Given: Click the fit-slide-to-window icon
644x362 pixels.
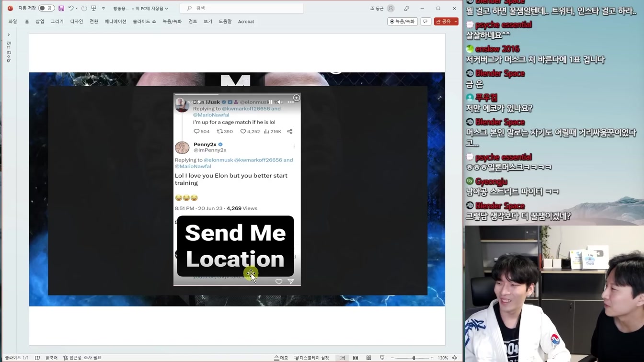Looking at the screenshot, I should 455,358.
